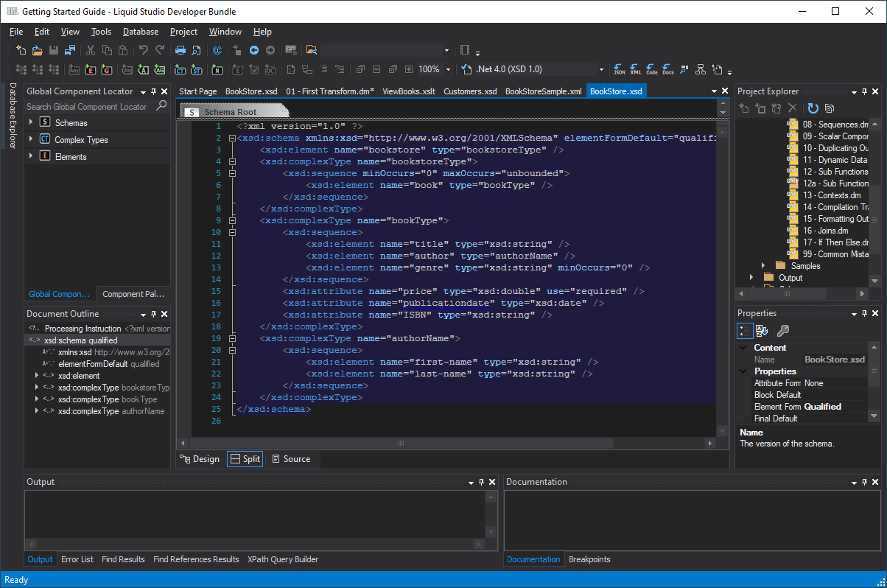The image size is (887, 588).
Task: Click the Open File folder icon
Action: click(38, 50)
